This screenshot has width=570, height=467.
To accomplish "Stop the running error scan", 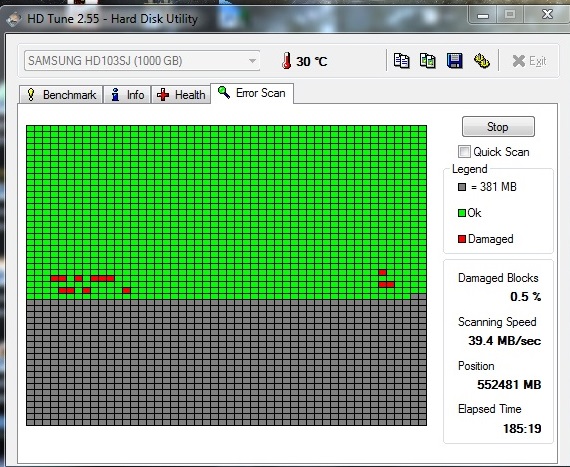I will coord(498,126).
